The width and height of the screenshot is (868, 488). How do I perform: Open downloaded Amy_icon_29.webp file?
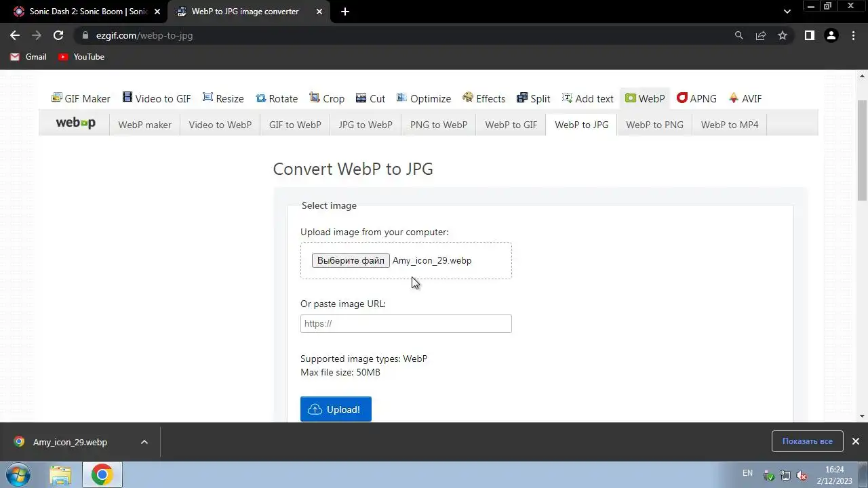70,442
